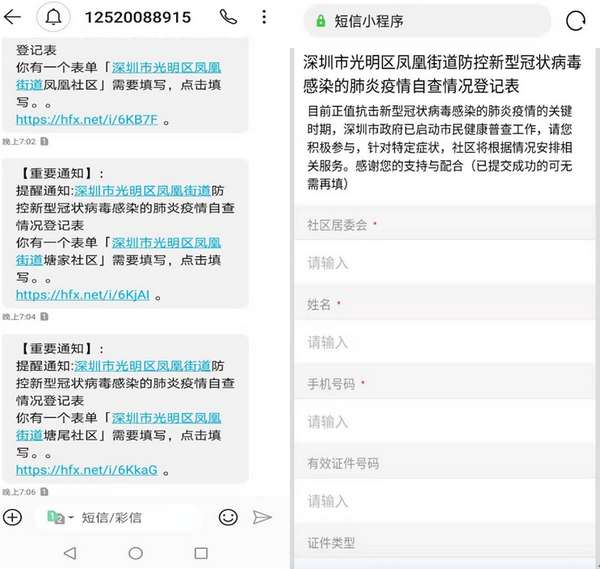Select the 手机号码 input field
Image resolution: width=600 pixels, height=569 pixels.
pos(445,421)
